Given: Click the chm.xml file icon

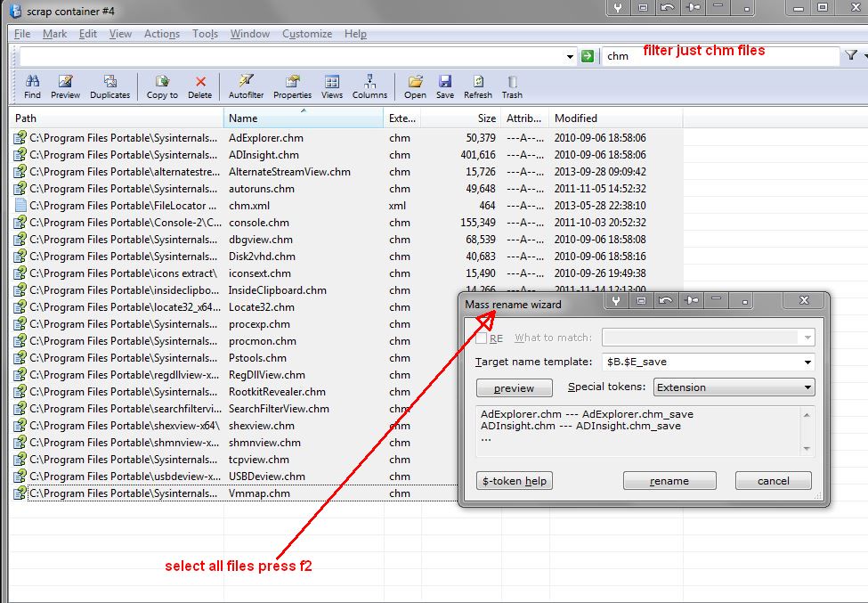Looking at the screenshot, I should tap(20, 206).
